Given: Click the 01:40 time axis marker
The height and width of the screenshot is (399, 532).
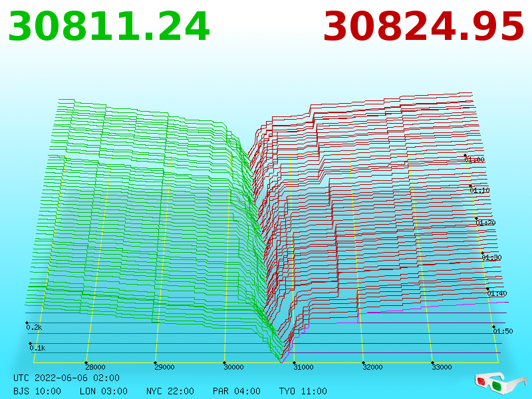Looking at the screenshot, I should coord(497,293).
